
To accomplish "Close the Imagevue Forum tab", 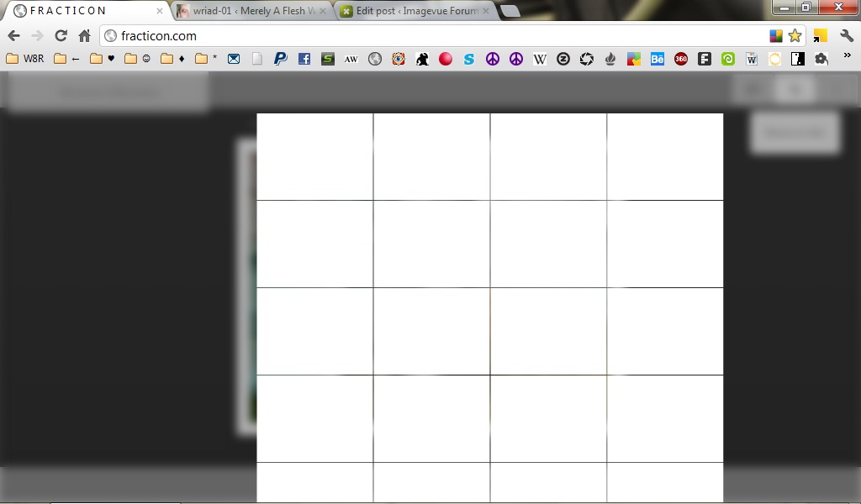I will pos(486,11).
